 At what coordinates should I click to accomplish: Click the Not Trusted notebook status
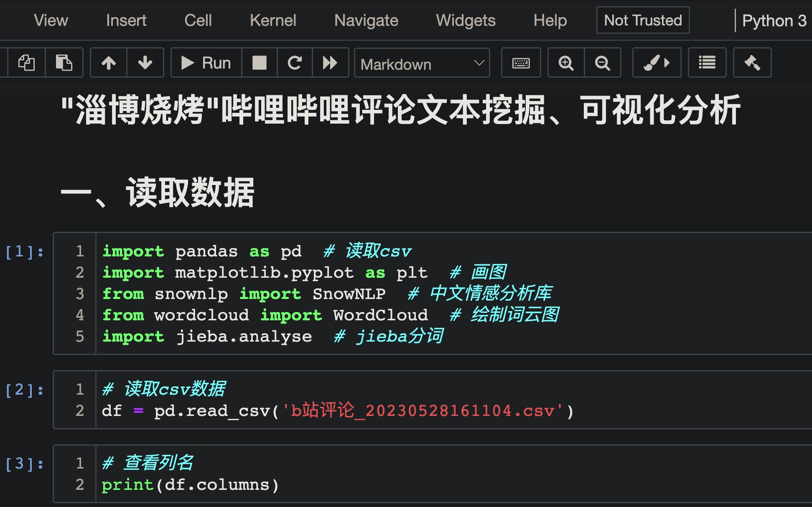point(642,20)
